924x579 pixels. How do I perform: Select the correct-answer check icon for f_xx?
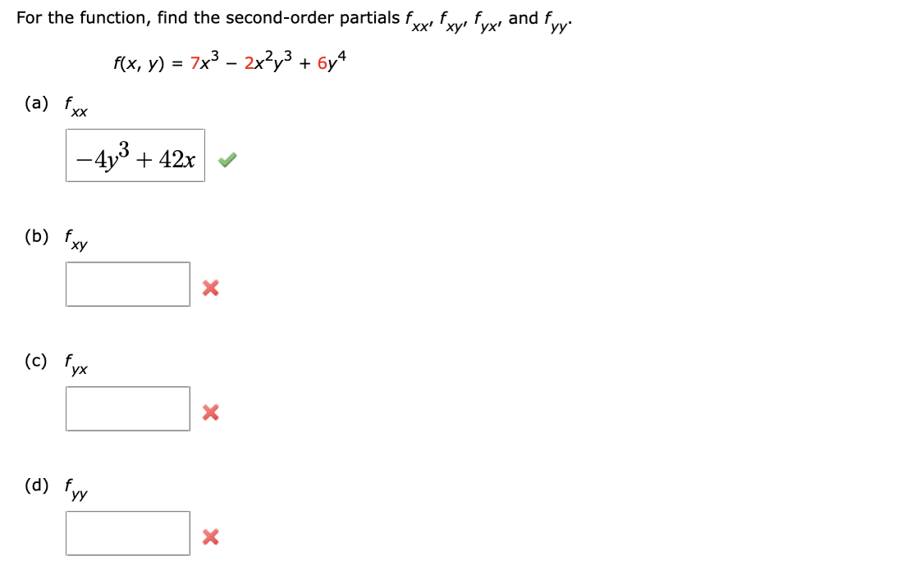click(x=227, y=159)
